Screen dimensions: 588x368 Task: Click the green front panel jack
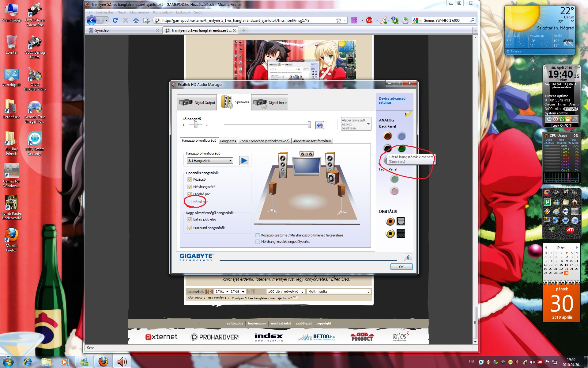394,179
